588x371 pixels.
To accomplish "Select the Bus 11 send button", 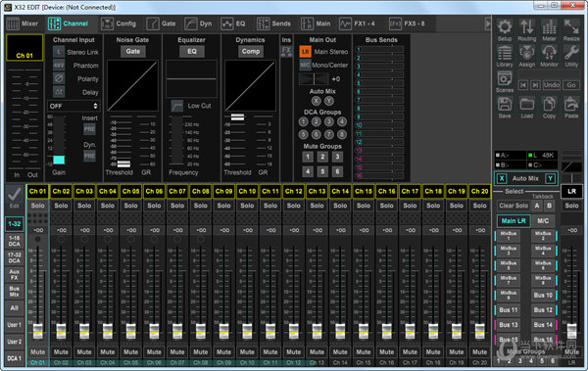I will coord(509,310).
